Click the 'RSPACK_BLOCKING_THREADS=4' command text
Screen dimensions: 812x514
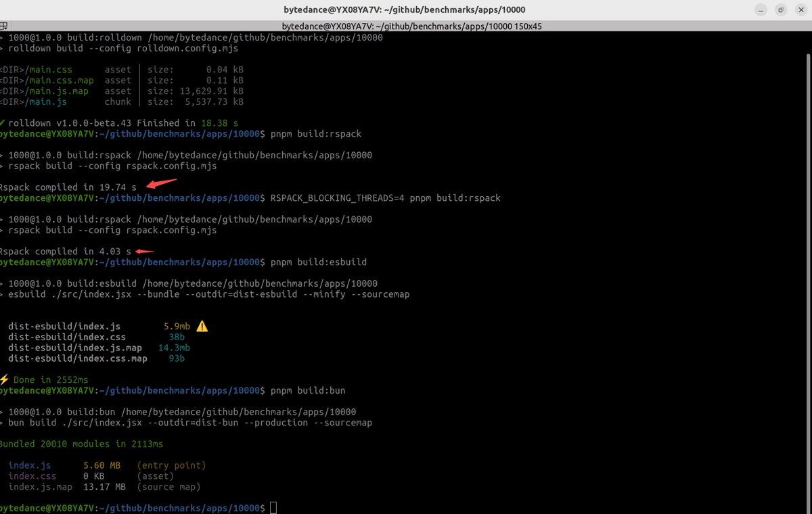tap(336, 198)
